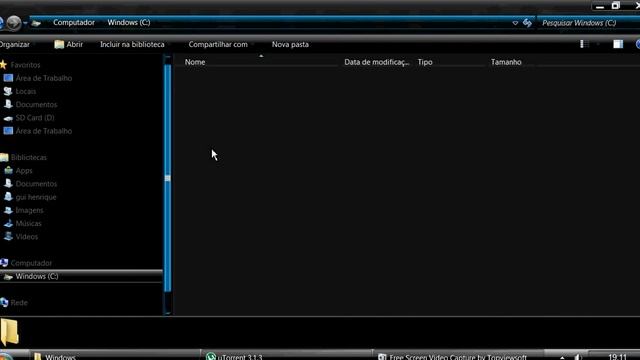
Task: Sort by the Tamanho column header
Action: pos(506,62)
